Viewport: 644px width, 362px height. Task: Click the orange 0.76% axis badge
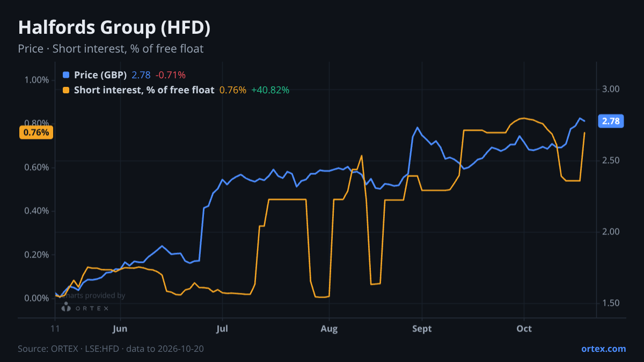36,132
